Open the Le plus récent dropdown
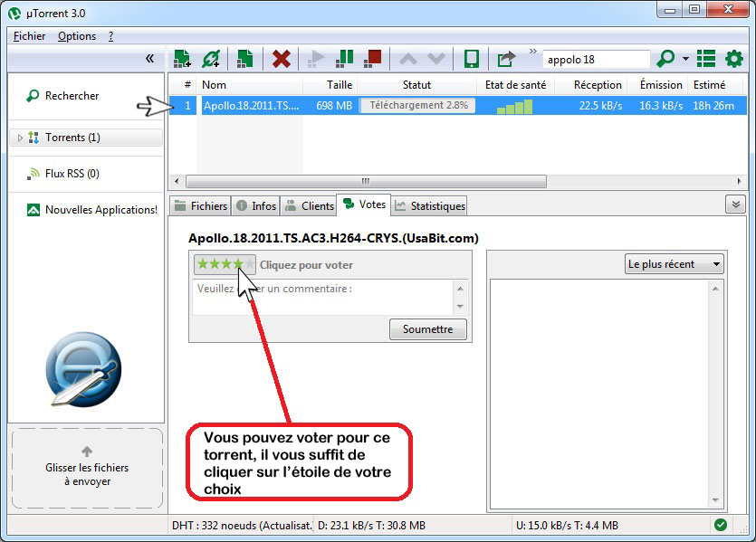 (674, 264)
